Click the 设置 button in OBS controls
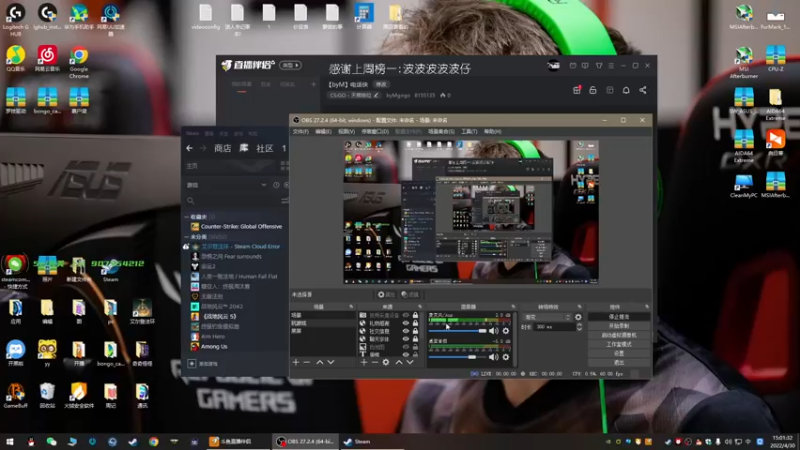Screen dimensions: 800x450 pyautogui.click(x=619, y=353)
